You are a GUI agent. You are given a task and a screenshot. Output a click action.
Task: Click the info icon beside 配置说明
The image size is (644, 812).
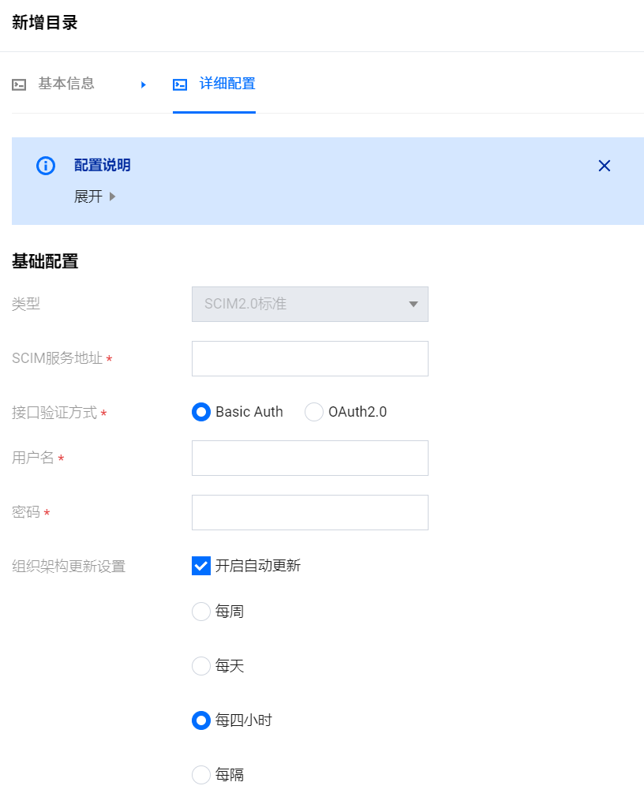coord(46,166)
